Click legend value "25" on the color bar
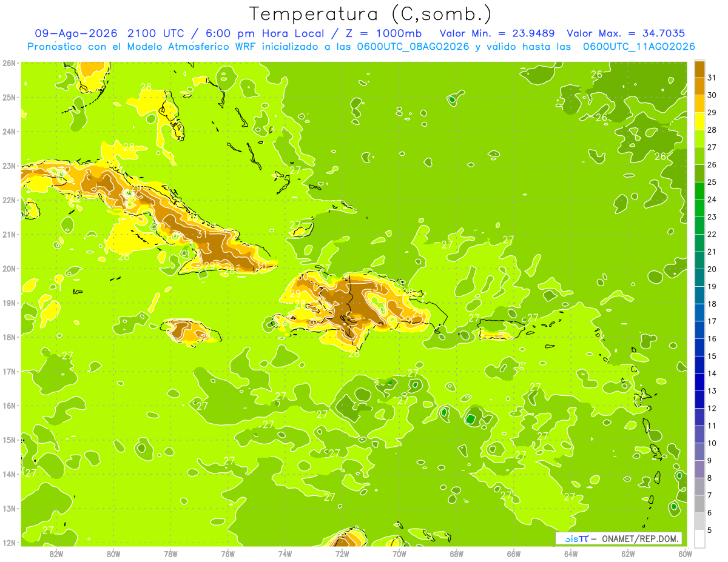Screen dimensions: 728x562 [x=712, y=182]
